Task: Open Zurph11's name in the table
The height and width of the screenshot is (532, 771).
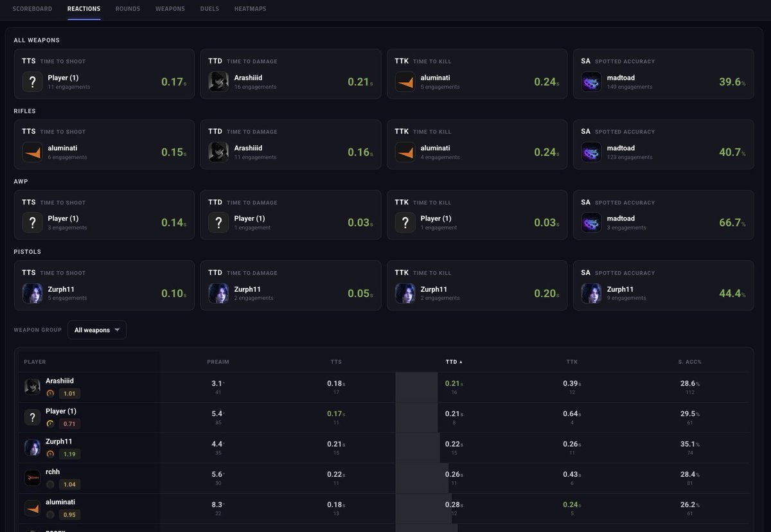Action: tap(59, 441)
